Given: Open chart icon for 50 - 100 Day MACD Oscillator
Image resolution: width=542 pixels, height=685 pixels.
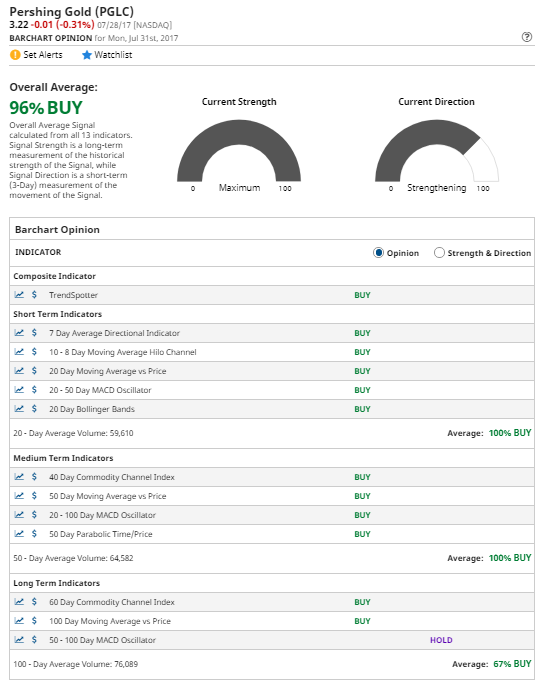Looking at the screenshot, I should 19,640.
